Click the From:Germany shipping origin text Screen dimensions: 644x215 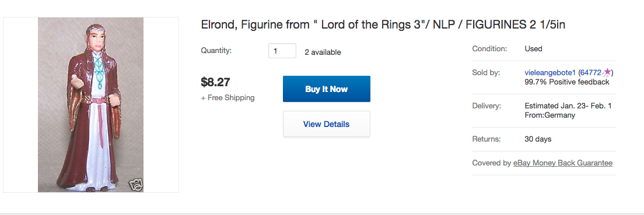pyautogui.click(x=549, y=115)
